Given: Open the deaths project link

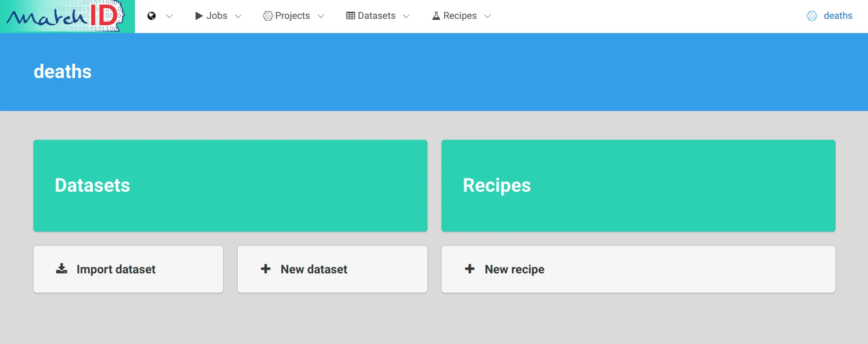Looking at the screenshot, I should coord(838,15).
